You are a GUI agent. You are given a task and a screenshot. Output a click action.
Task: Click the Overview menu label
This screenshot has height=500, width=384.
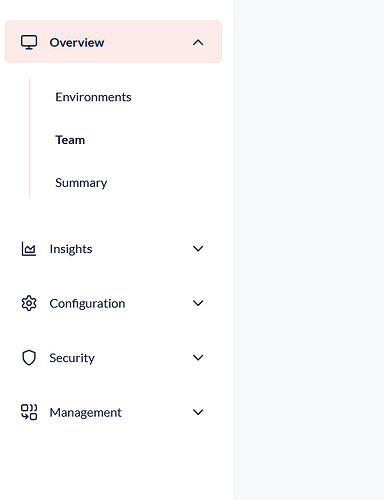[77, 43]
